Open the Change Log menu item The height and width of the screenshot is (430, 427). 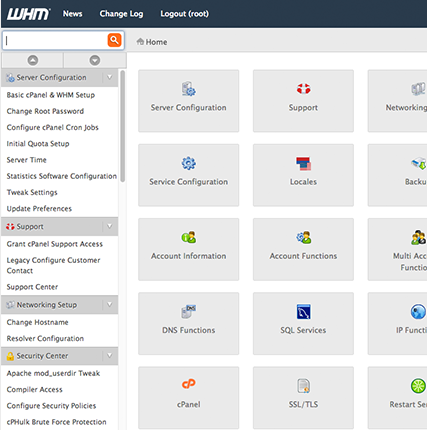pyautogui.click(x=121, y=14)
